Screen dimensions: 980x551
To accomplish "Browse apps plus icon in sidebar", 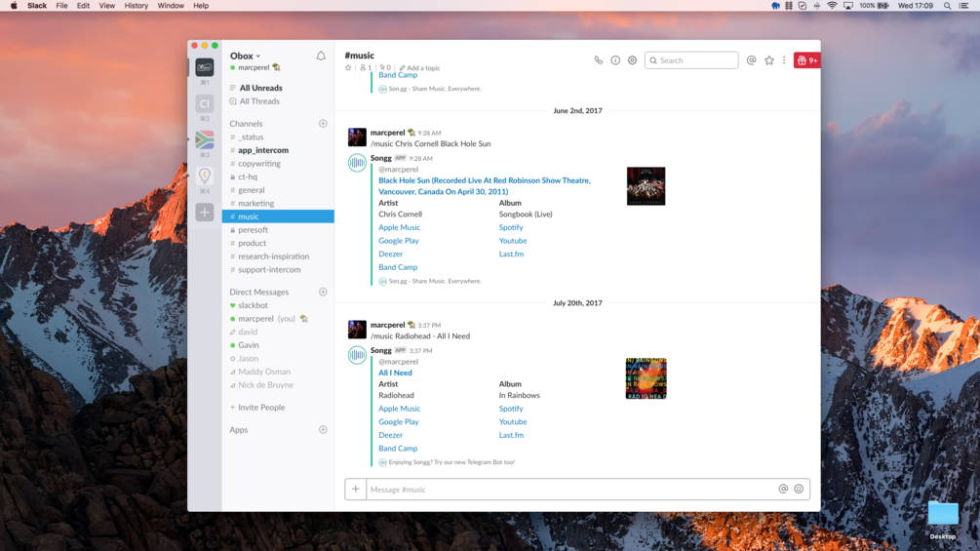I will click(323, 430).
